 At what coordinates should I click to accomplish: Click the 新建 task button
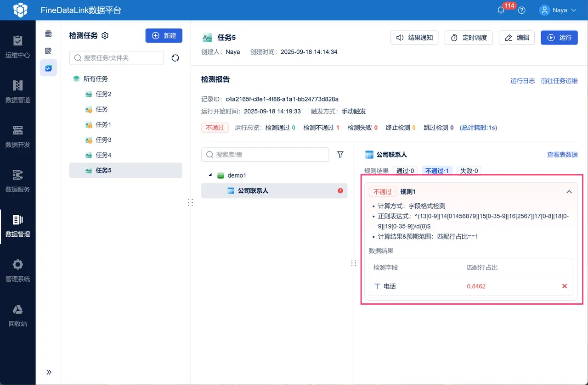pos(164,36)
